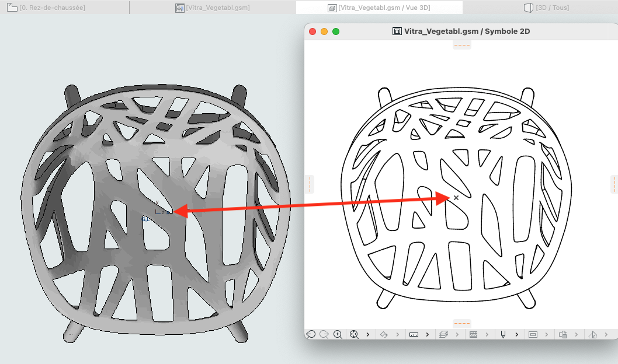Click the undo zoom previous-view icon
The image size is (618, 364).
click(x=311, y=334)
